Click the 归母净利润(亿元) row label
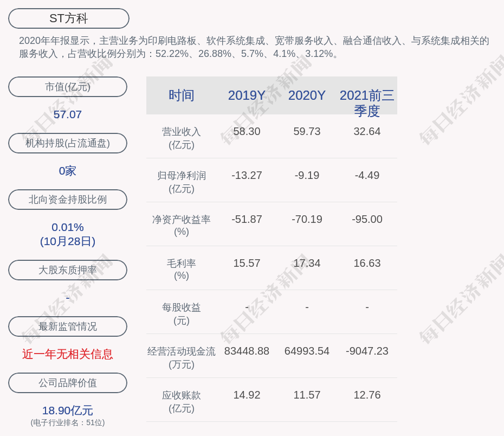 [182, 182]
